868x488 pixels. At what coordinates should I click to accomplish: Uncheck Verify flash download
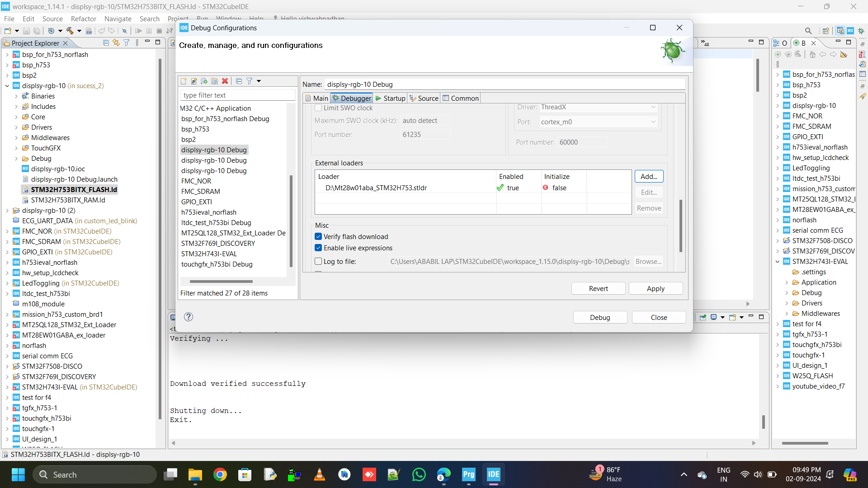[319, 236]
